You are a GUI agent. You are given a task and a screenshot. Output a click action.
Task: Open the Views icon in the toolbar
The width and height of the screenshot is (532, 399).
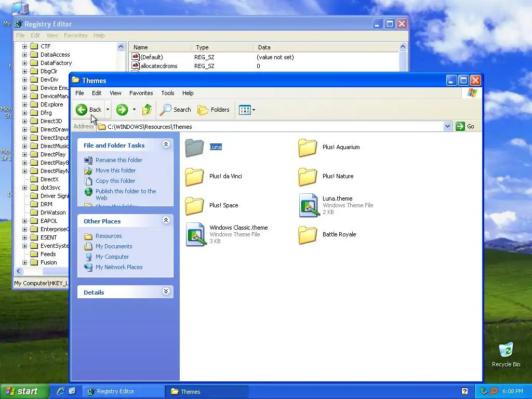point(245,110)
